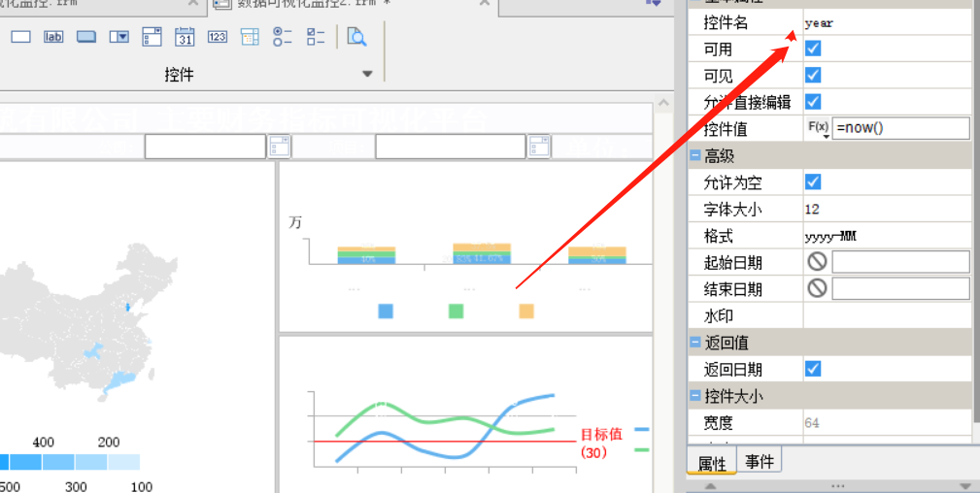Click the 起始日期 input field

tap(900, 262)
